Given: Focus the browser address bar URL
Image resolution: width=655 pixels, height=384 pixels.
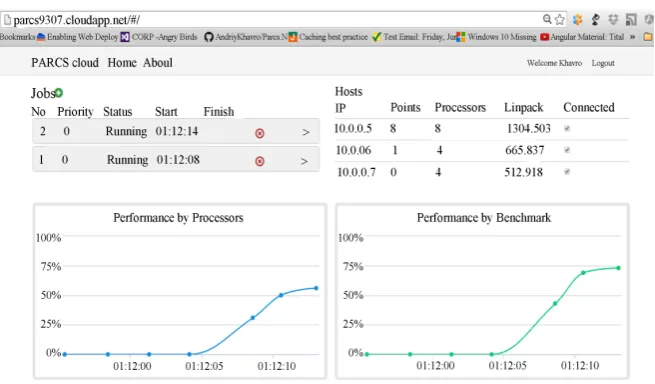Looking at the screenshot, I should [x=77, y=20].
